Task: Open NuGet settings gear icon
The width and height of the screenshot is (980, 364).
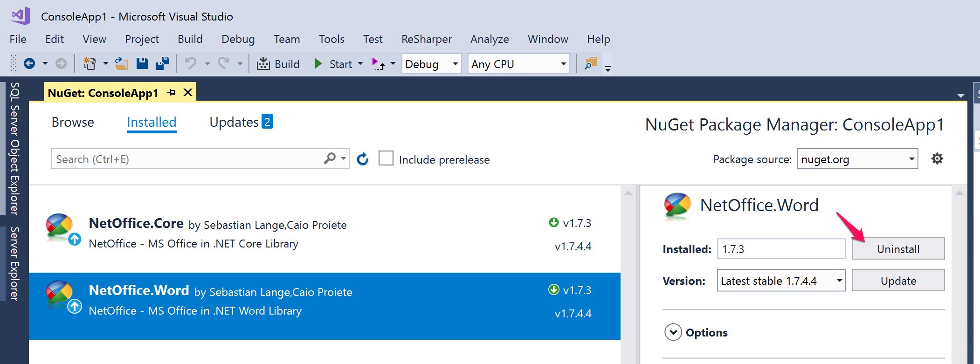Action: pos(937,159)
